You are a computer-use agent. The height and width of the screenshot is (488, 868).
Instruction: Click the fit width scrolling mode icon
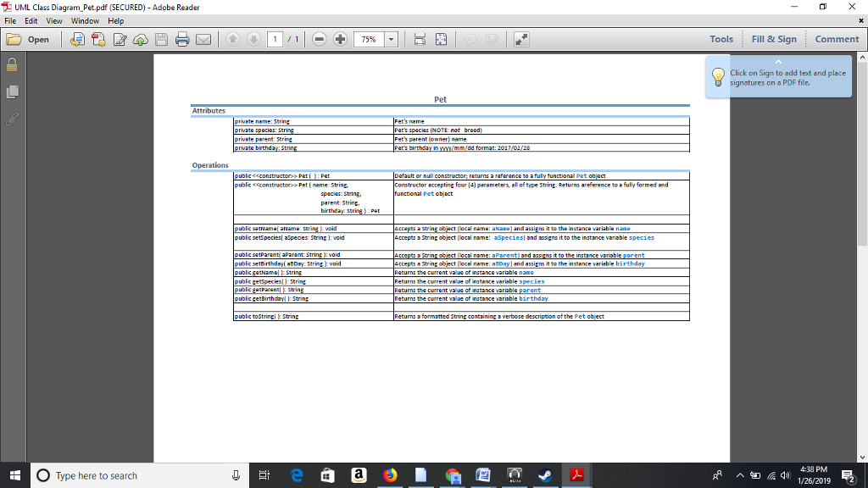(420, 39)
